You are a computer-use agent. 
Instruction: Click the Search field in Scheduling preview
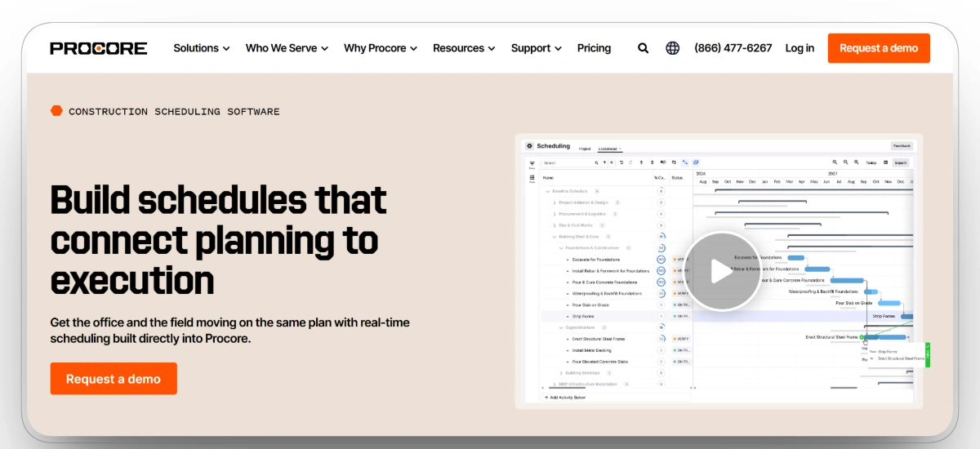click(569, 162)
